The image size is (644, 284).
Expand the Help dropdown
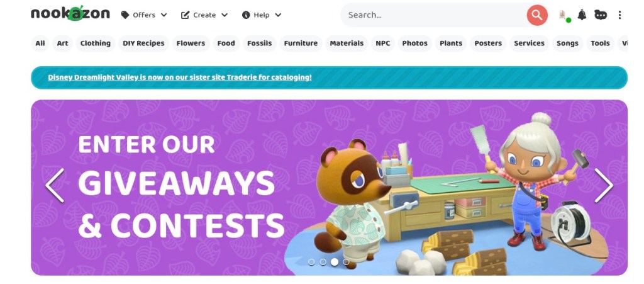262,14
